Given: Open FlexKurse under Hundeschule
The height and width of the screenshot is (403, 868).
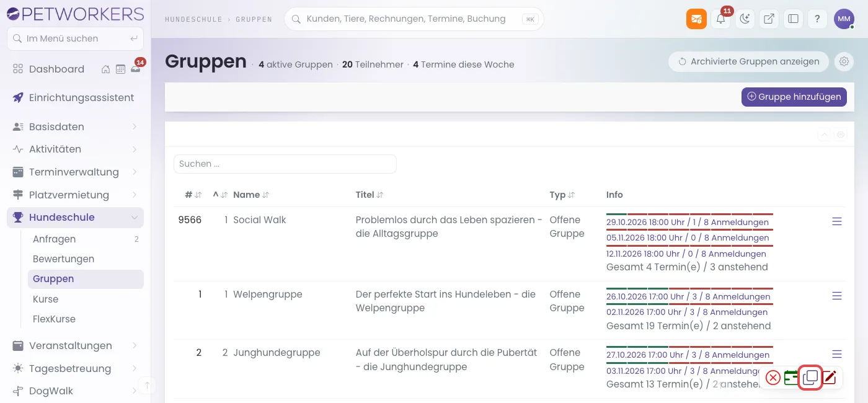Looking at the screenshot, I should (86, 319).
